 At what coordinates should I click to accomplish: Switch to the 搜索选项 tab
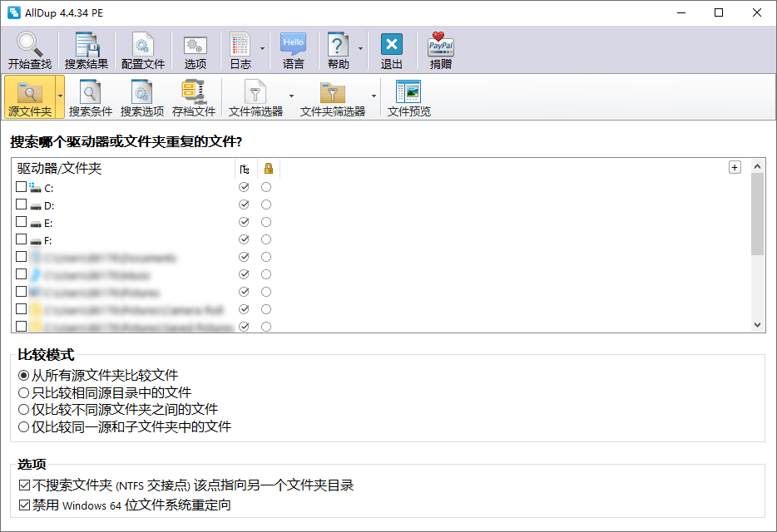[141, 91]
